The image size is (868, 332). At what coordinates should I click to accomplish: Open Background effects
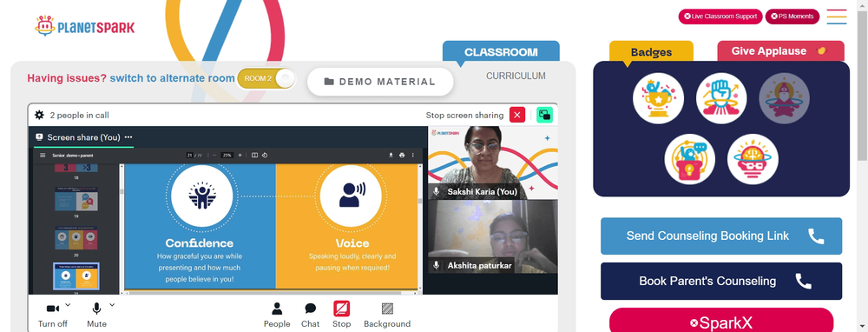(387, 315)
